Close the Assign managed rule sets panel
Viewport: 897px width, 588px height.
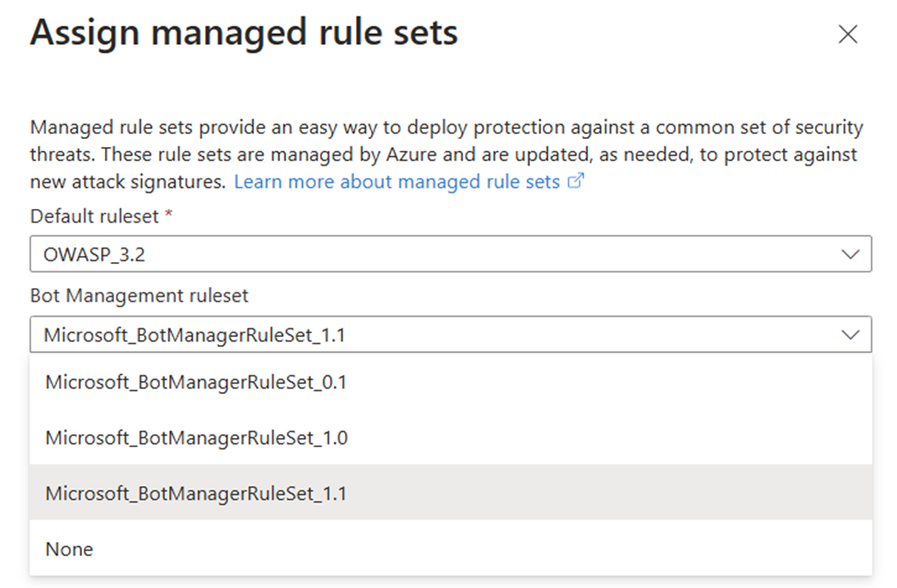(848, 35)
